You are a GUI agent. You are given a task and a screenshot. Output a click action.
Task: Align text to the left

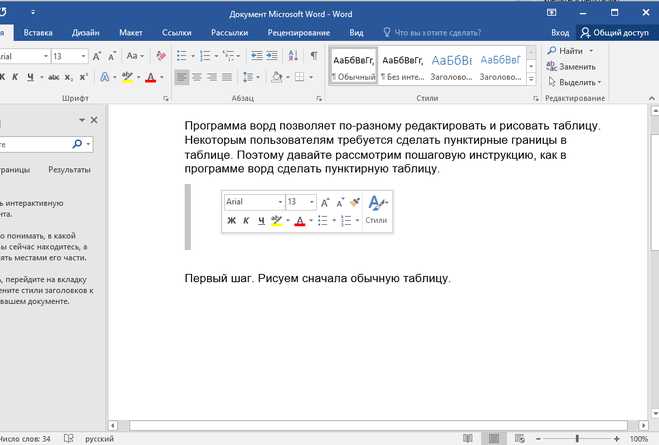(182, 77)
